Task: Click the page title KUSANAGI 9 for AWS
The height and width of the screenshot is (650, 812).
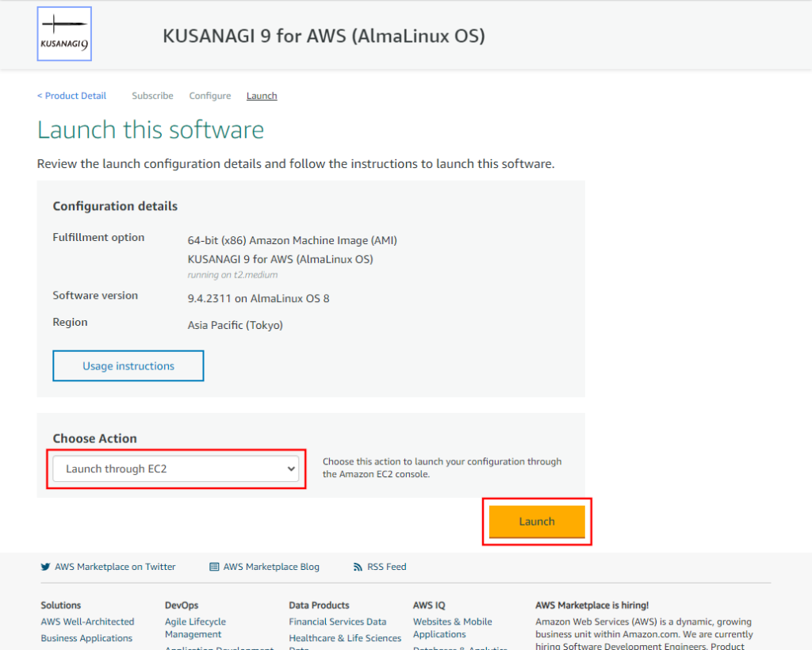Action: [x=324, y=36]
